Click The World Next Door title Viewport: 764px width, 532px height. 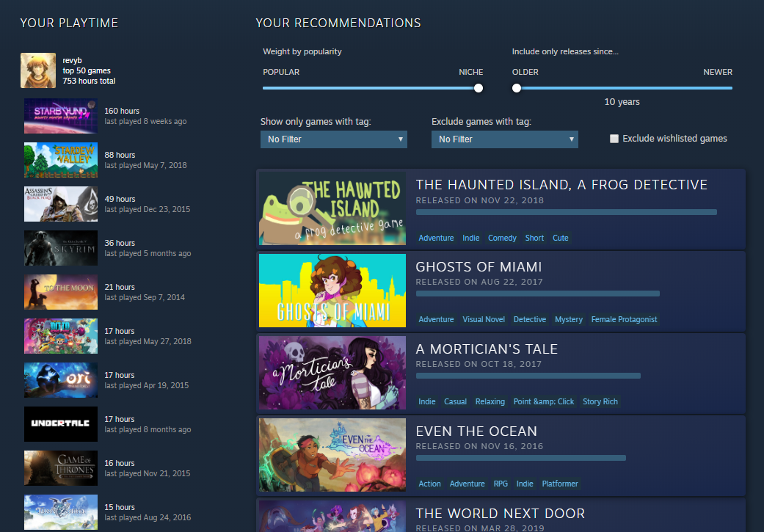[500, 514]
